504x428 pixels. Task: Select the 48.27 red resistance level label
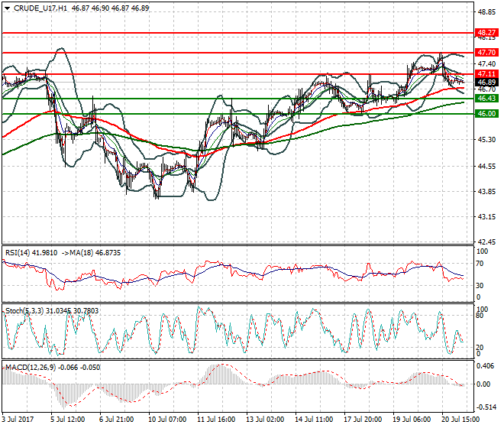point(486,33)
